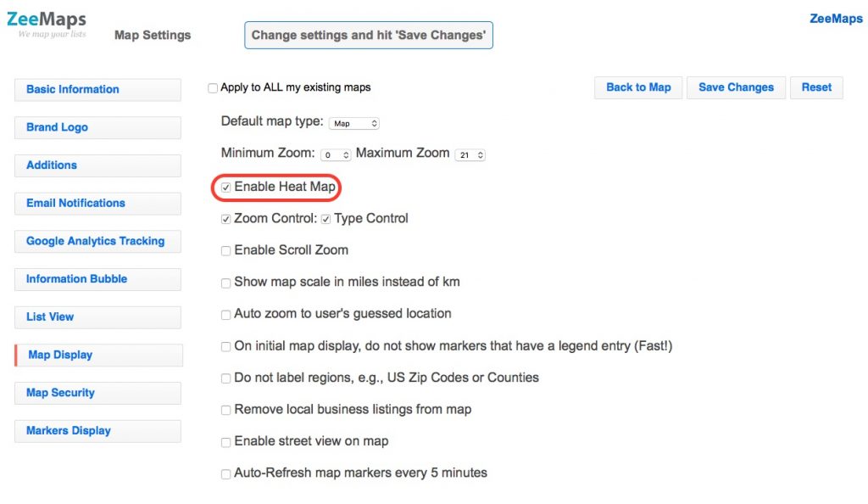Open the Default map type dropdown
The width and height of the screenshot is (868, 504).
[x=354, y=124]
